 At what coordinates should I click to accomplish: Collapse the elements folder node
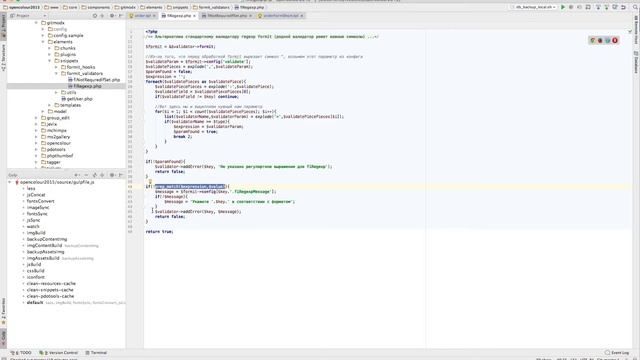(x=43, y=42)
